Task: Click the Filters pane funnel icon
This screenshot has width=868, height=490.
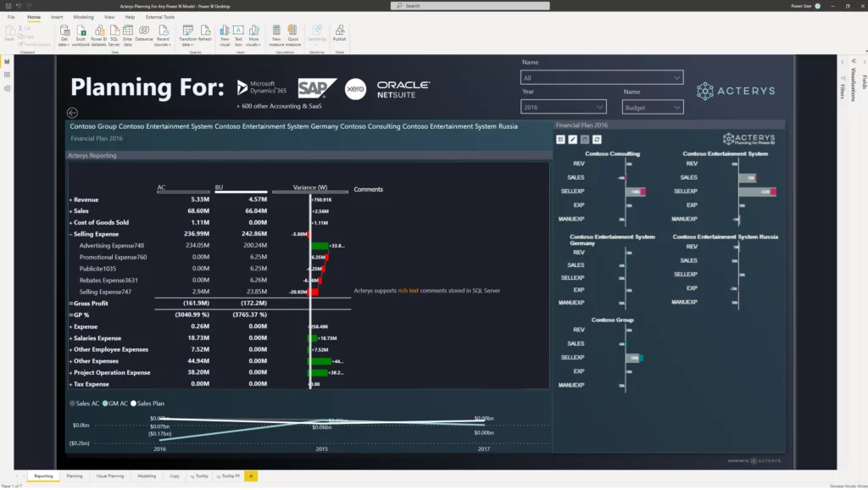Action: 843,78
